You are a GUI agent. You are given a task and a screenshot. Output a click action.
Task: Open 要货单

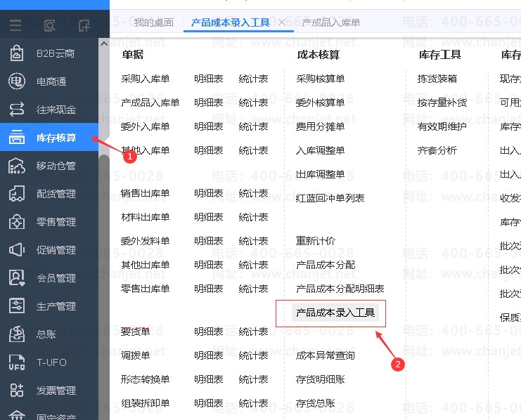pos(135,332)
